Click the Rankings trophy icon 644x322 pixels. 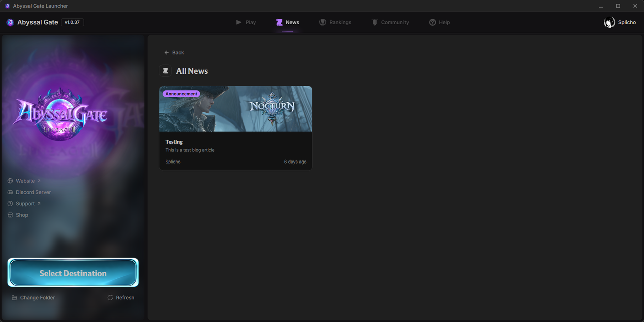[323, 22]
